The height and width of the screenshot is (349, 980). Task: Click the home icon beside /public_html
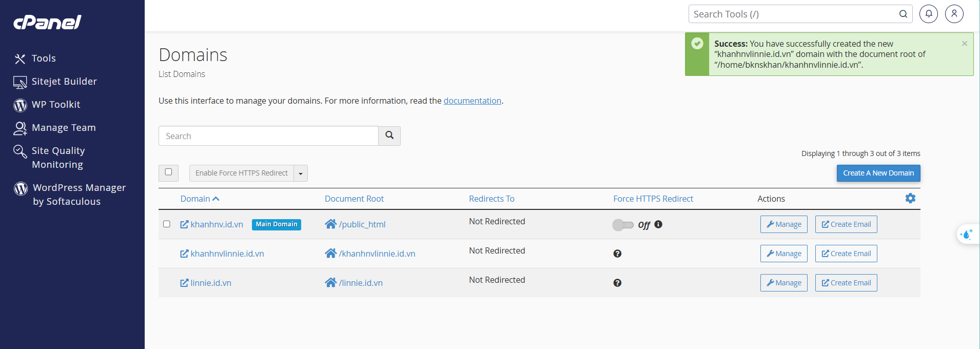[x=330, y=224]
